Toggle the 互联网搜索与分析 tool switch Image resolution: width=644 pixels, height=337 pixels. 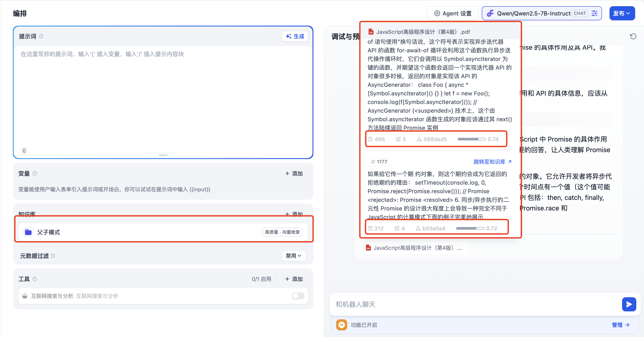click(298, 296)
